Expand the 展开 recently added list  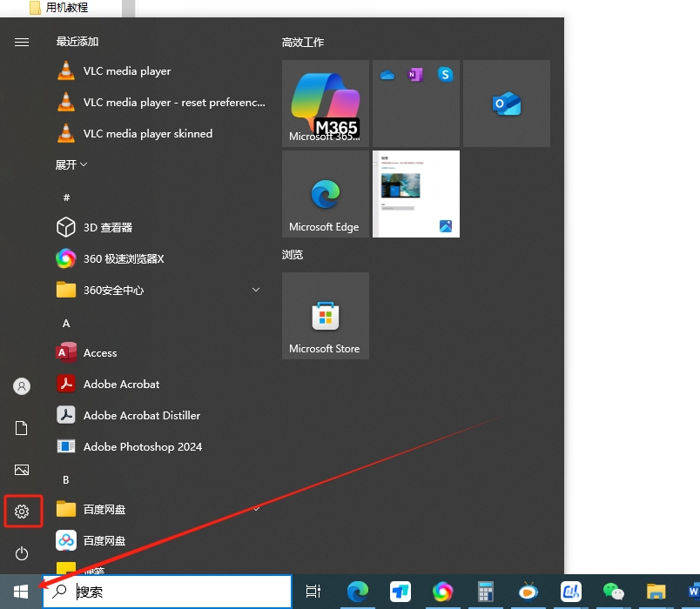point(71,165)
